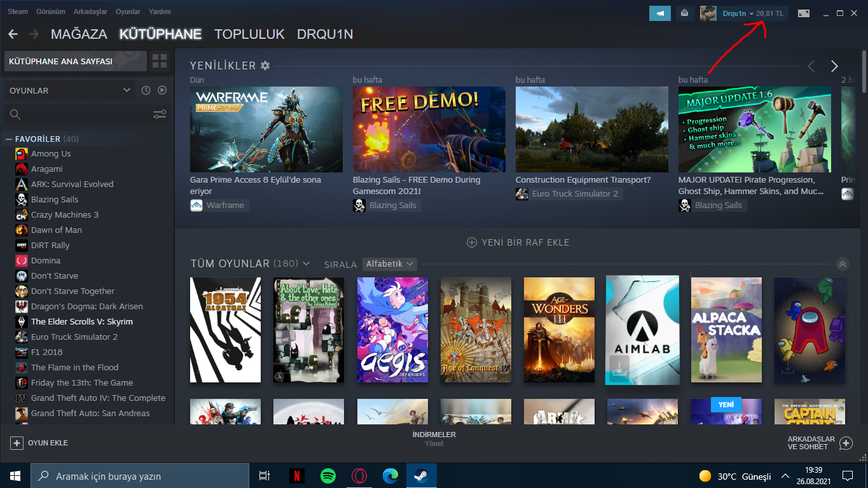Image resolution: width=868 pixels, height=488 pixels.
Task: Click the Friday the 13th icon
Action: coord(22,383)
